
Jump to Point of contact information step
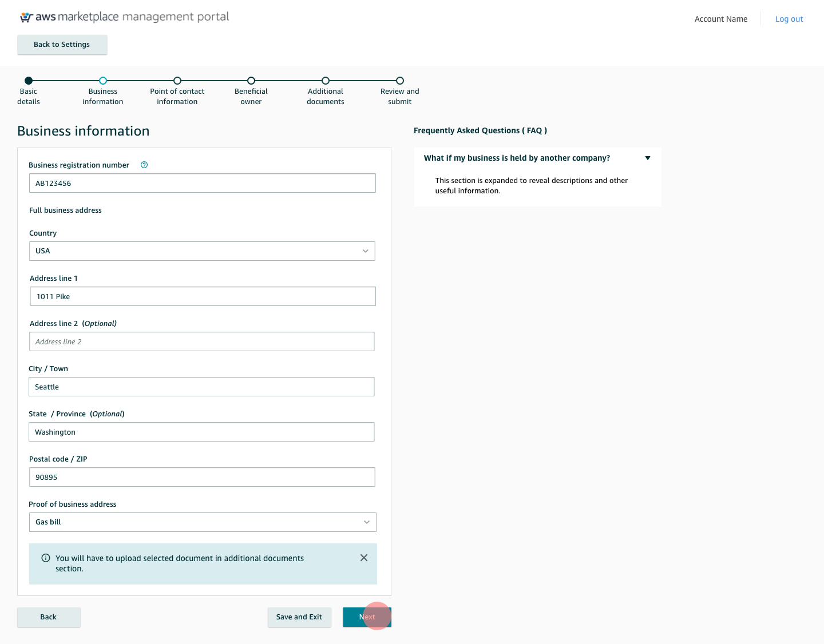(177, 91)
